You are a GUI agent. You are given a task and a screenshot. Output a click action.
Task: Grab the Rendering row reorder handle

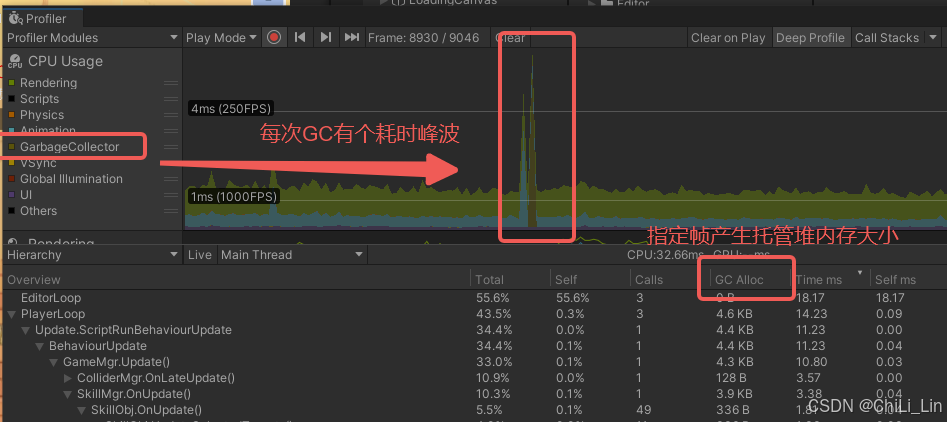(x=172, y=83)
